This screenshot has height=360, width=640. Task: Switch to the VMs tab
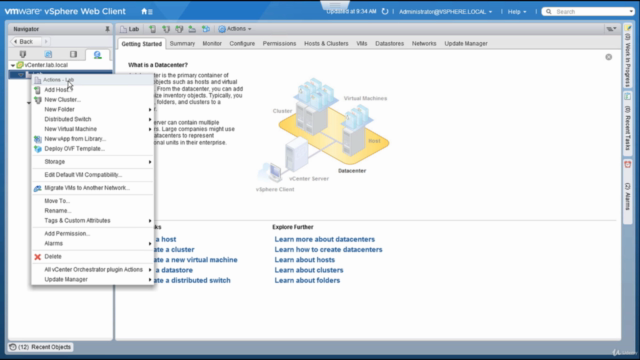coord(362,43)
